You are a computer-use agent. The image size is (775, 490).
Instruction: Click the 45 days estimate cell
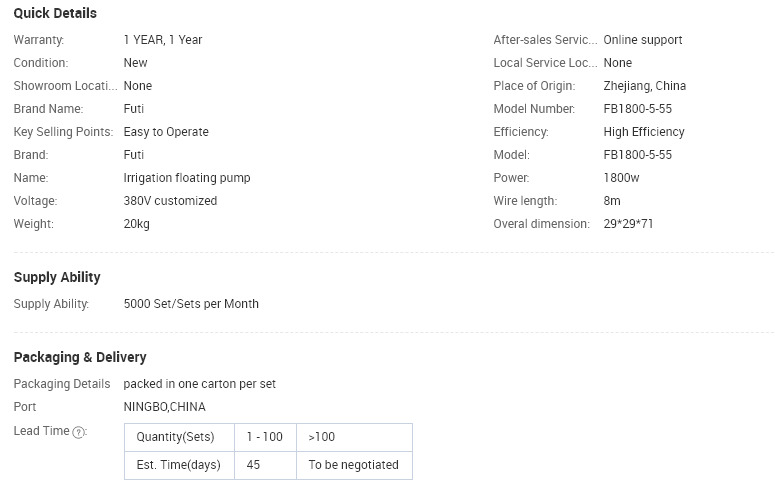pos(265,465)
